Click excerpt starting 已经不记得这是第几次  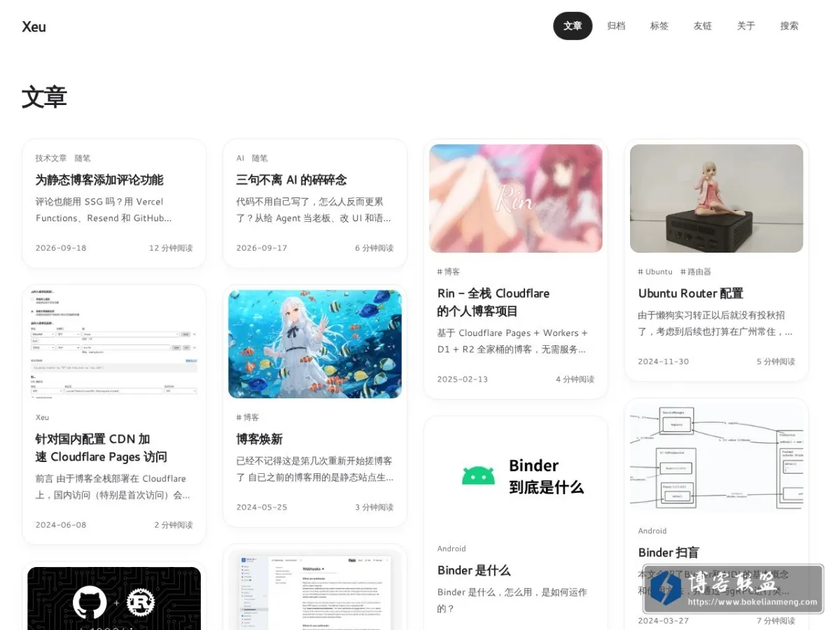tap(315, 469)
